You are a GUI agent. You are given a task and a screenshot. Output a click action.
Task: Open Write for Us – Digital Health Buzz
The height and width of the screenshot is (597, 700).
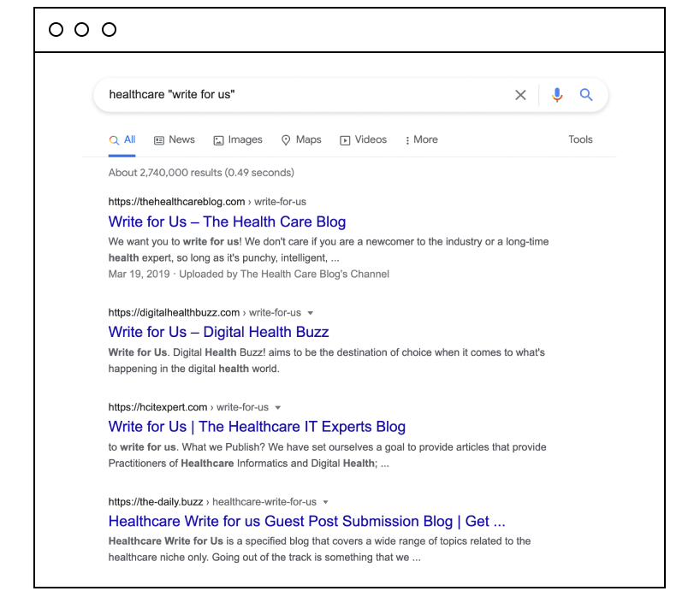point(219,332)
